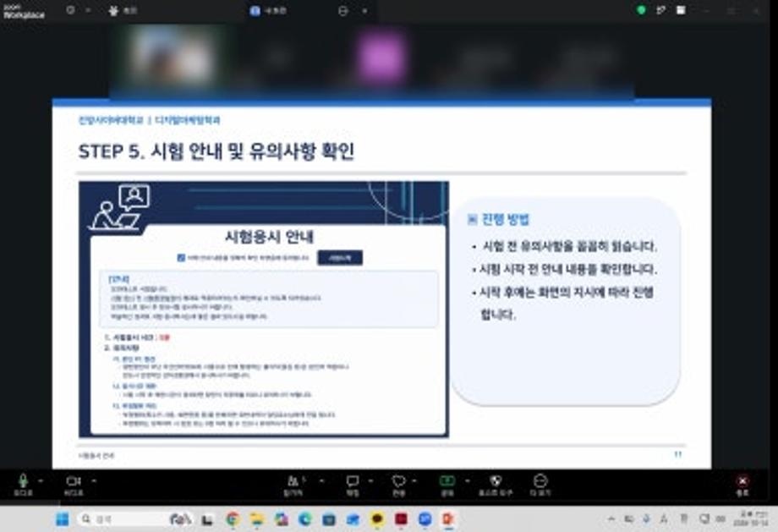The height and width of the screenshot is (532, 778).
Task: Click the icon left of the top-bar label
Action: 113,10
